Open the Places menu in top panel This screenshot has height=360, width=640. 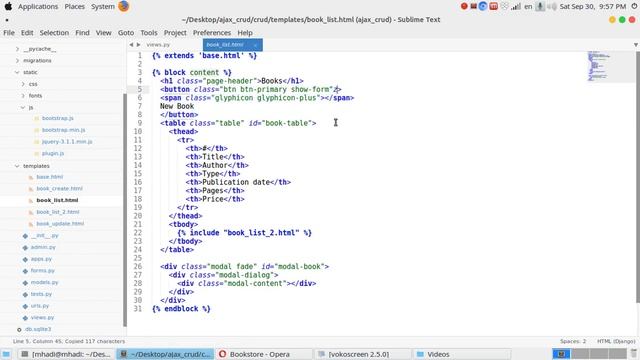tap(75, 7)
